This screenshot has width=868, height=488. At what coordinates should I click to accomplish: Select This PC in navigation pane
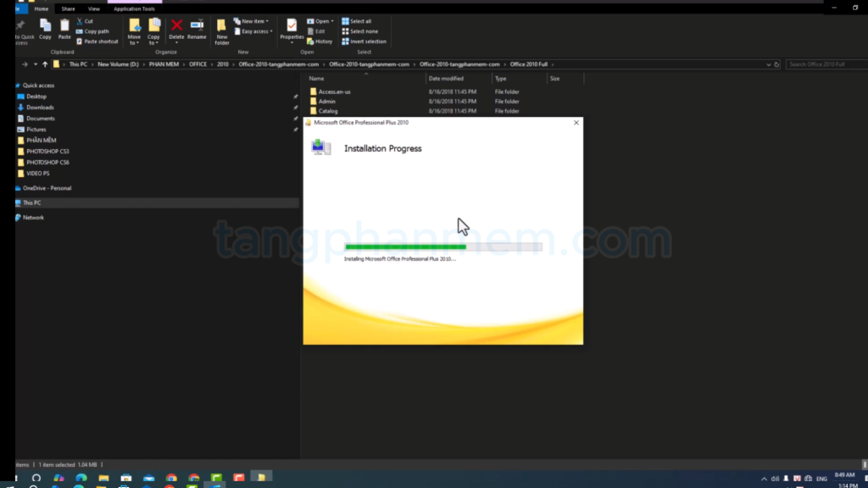[x=31, y=203]
